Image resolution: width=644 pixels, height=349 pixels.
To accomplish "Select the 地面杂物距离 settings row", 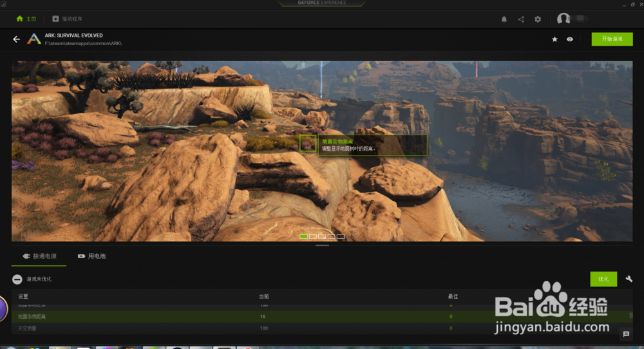I will point(322,317).
